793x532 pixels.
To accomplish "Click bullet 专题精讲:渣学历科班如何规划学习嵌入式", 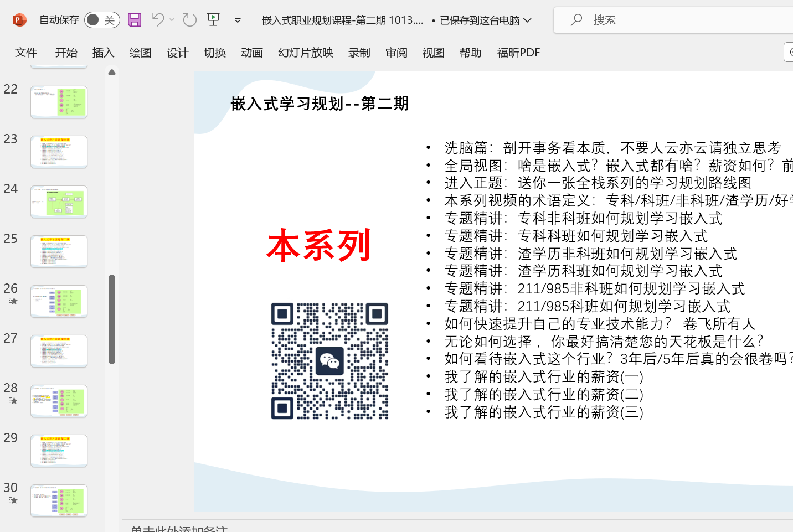I will pyautogui.click(x=583, y=271).
